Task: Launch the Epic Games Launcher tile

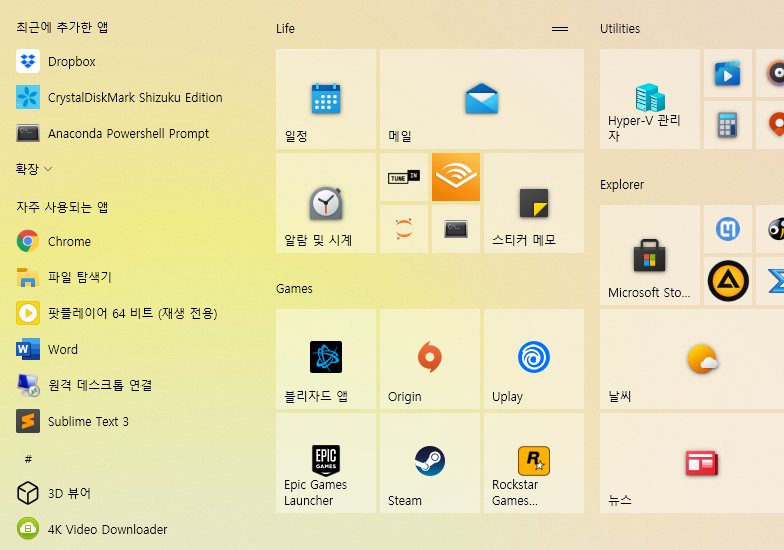Action: (x=326, y=463)
